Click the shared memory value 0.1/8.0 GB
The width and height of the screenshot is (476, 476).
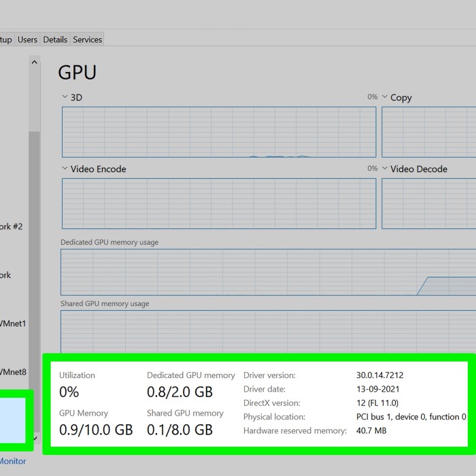[180, 430]
